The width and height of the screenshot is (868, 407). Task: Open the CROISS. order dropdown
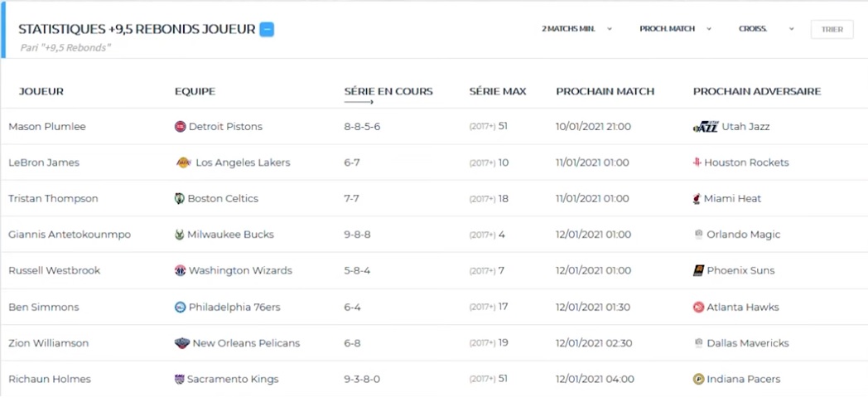(x=766, y=29)
